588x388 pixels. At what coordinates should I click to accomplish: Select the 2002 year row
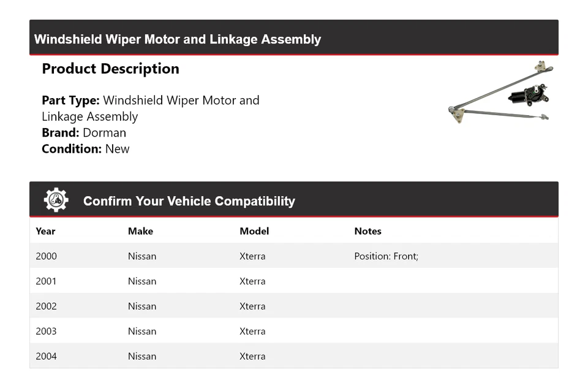46,306
